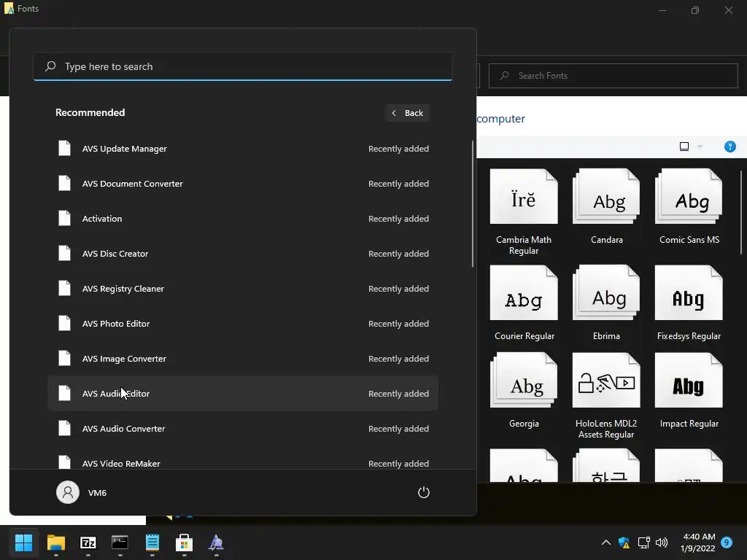747x560 pixels.
Task: Click the view layout icon in Fonts window
Action: pos(684,147)
